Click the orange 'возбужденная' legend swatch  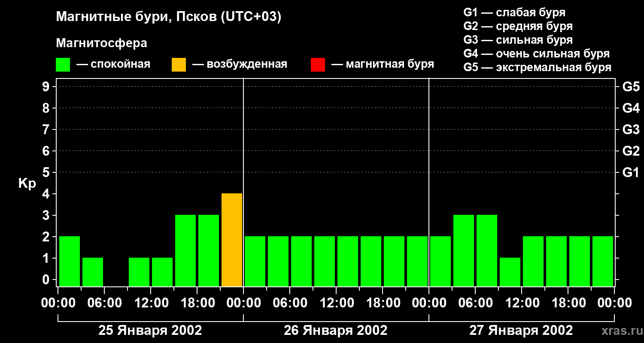point(179,65)
